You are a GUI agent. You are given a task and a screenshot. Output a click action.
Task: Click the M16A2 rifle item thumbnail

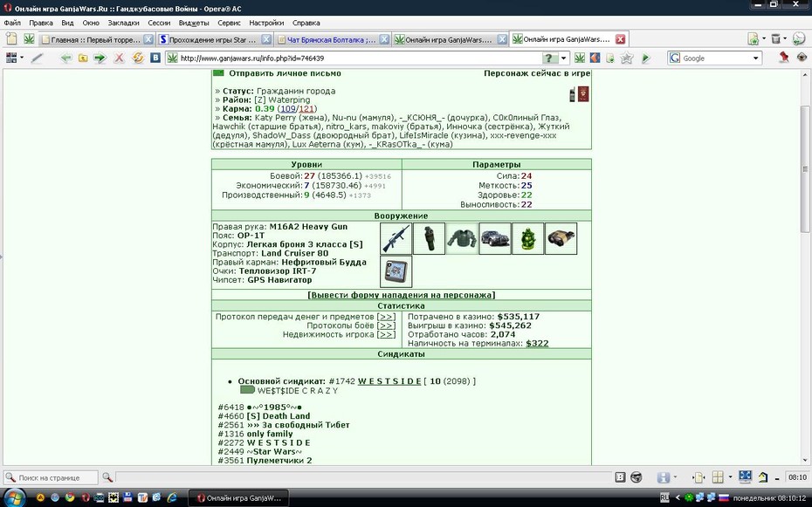point(396,238)
